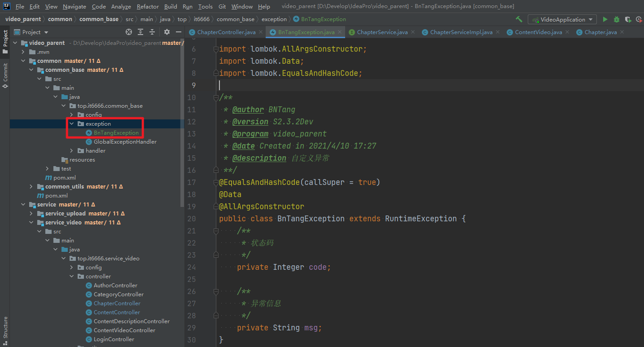Run VideoApplication with the green play icon

[605, 19]
